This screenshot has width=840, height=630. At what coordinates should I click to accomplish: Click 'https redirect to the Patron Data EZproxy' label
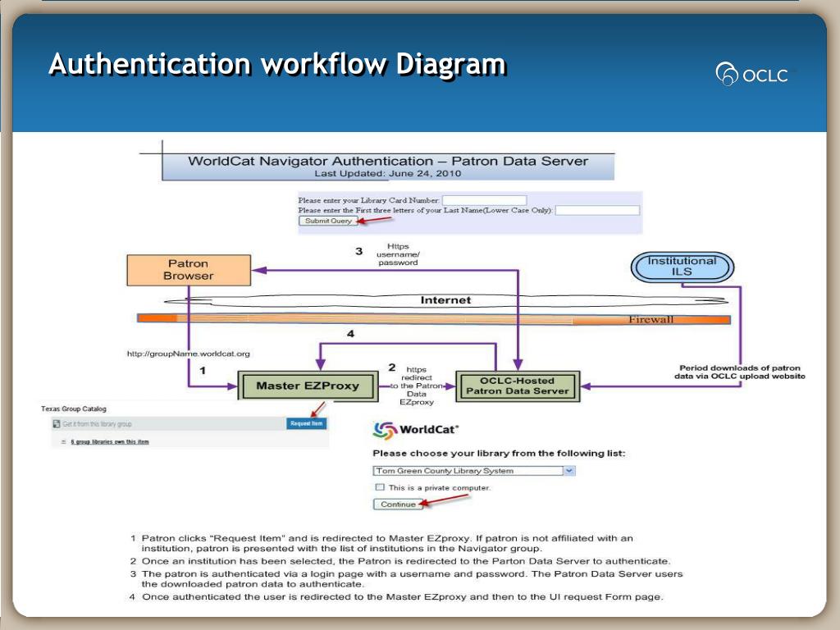click(416, 386)
